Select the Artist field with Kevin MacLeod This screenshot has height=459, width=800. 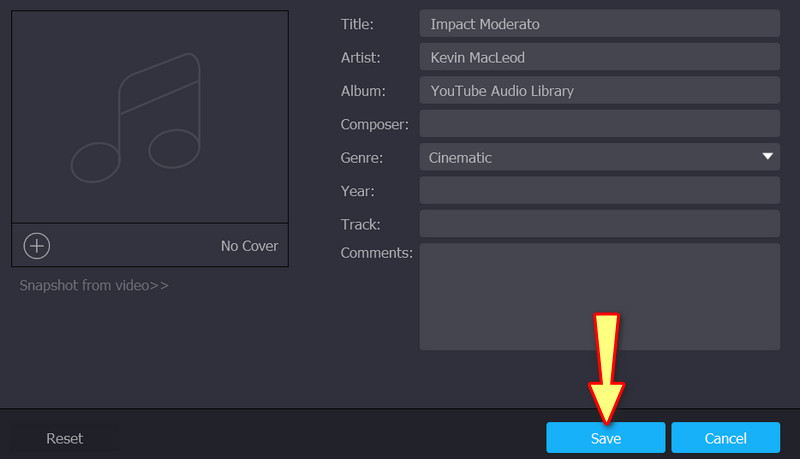[598, 57]
